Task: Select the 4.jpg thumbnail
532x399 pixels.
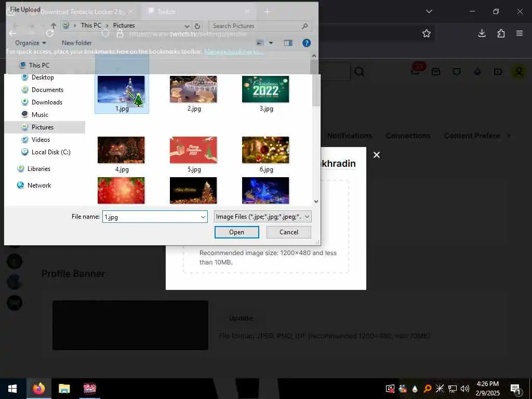Action: point(121,150)
